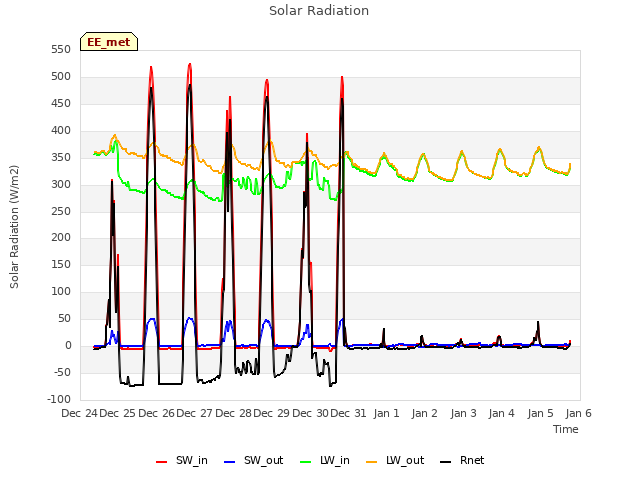640x480 pixels.
Task: Click the 150 y-axis tick label
Action: [x=61, y=264]
